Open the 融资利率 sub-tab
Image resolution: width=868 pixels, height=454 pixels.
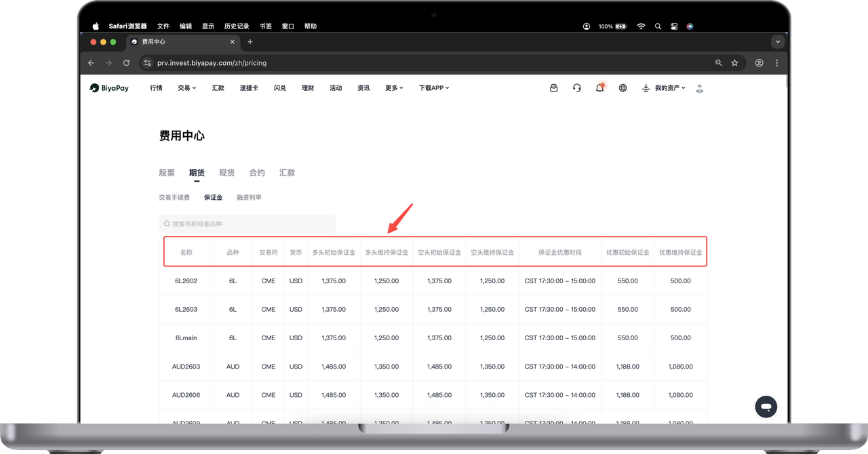click(249, 198)
